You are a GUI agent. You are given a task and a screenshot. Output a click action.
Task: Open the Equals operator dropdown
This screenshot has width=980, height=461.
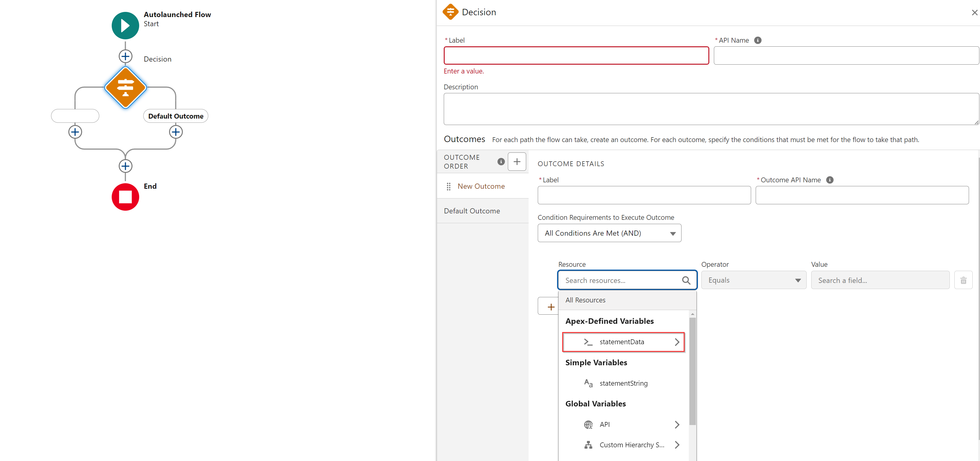click(753, 281)
